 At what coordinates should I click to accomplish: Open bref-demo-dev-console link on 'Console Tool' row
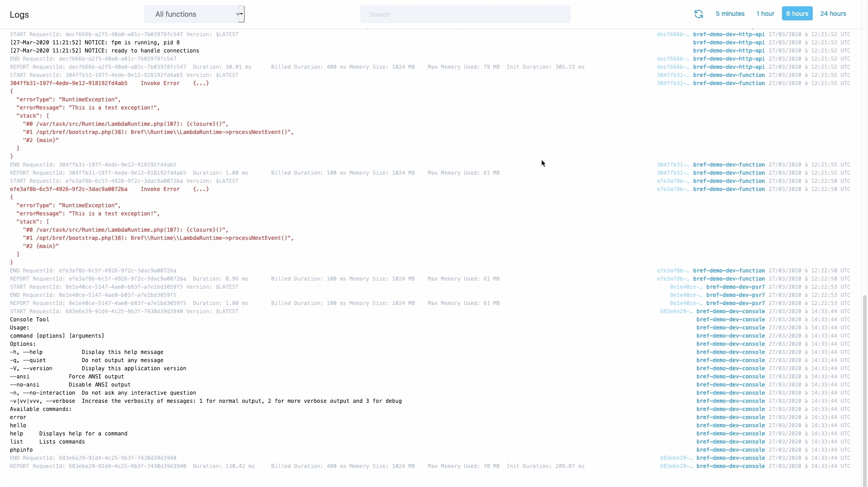(x=730, y=320)
